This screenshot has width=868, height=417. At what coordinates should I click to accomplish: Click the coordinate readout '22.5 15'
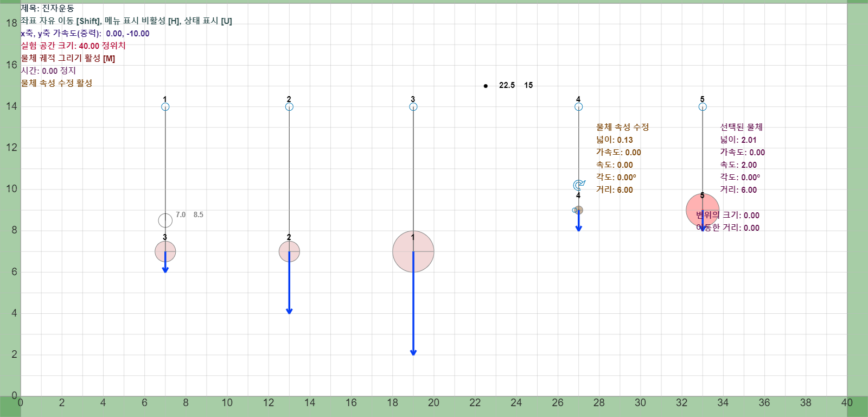coord(516,85)
